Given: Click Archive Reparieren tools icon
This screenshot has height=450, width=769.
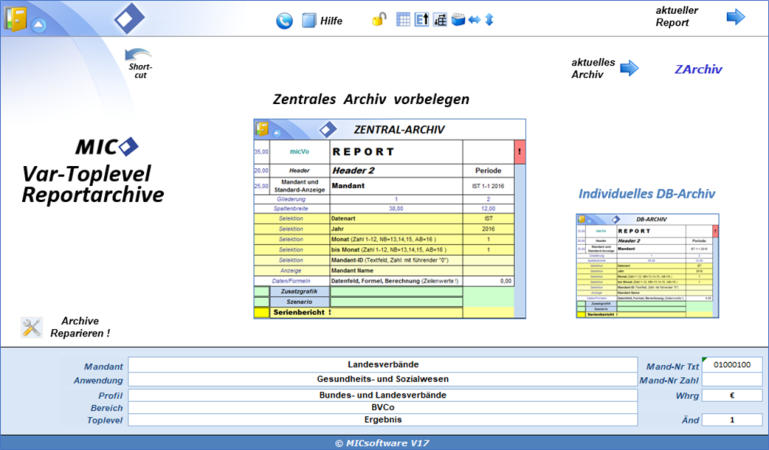Looking at the screenshot, I should click(x=32, y=327).
